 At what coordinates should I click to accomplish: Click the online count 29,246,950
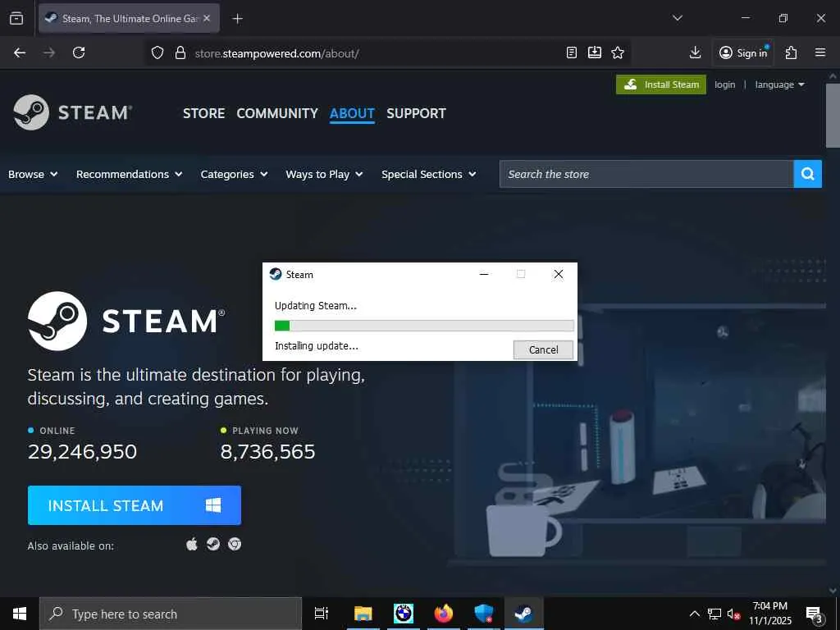point(82,452)
